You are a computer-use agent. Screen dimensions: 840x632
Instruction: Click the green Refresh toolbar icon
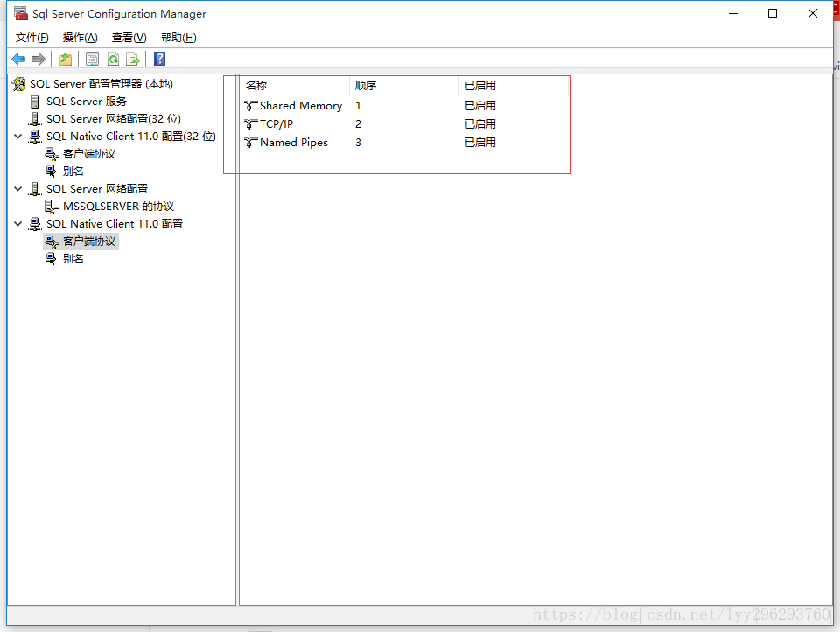(113, 59)
